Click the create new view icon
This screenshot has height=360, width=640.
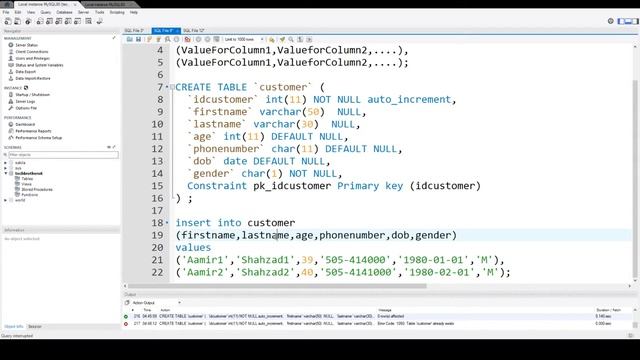58,21
